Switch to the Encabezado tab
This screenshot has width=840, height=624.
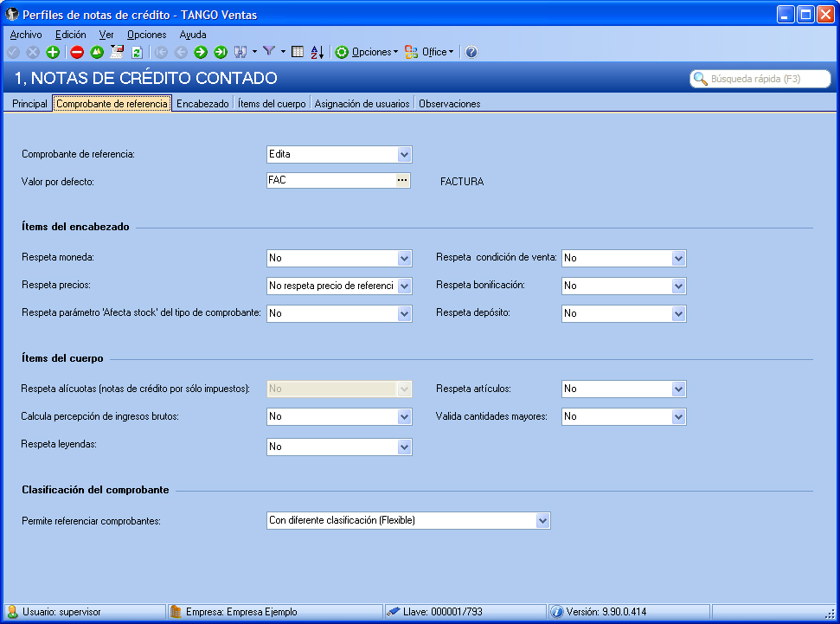click(202, 104)
